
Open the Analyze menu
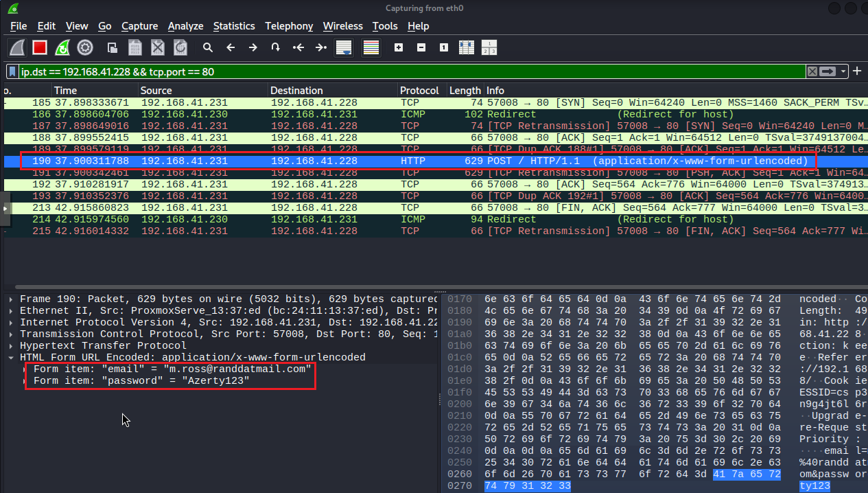click(x=185, y=26)
